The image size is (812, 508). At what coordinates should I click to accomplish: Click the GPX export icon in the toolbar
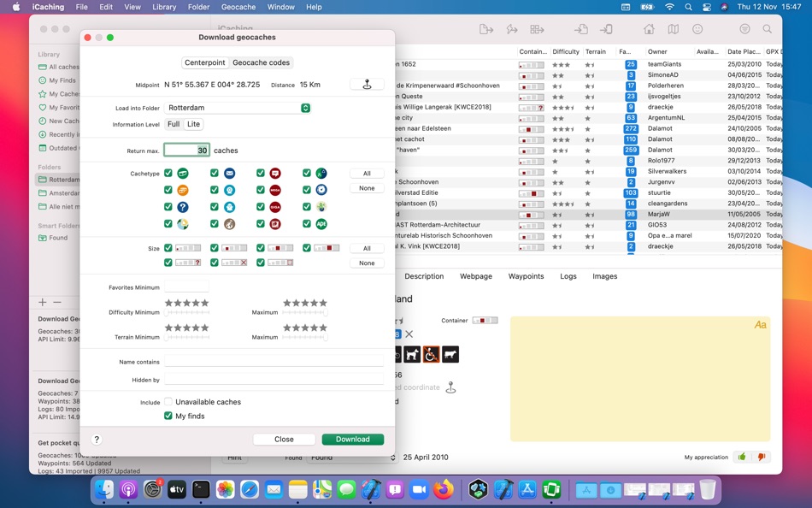click(485, 29)
